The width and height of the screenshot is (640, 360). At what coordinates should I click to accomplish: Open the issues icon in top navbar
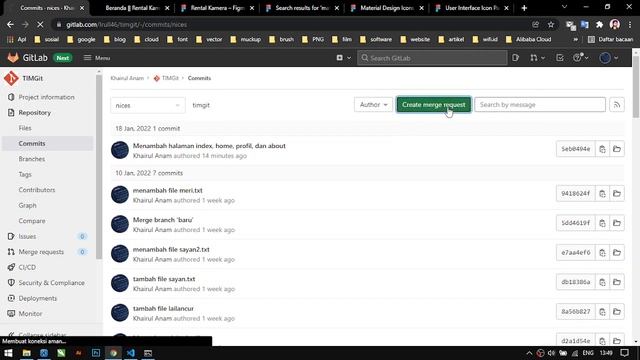(x=516, y=58)
